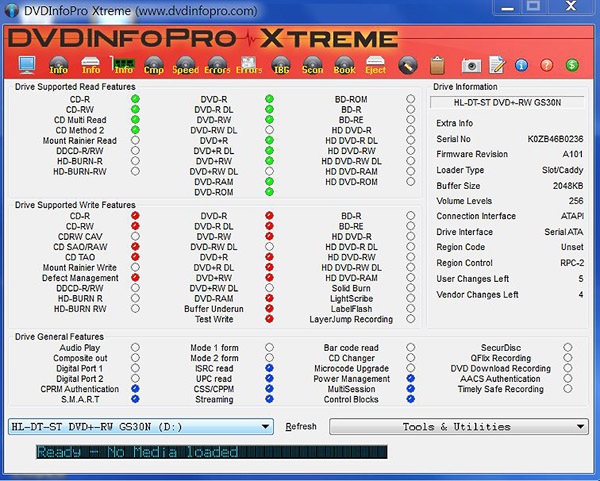Toggle the BD-ROM read indicator

411,99
